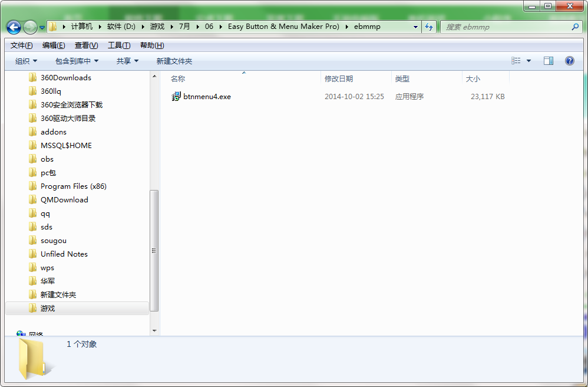Open the 360Downloads folder

65,77
